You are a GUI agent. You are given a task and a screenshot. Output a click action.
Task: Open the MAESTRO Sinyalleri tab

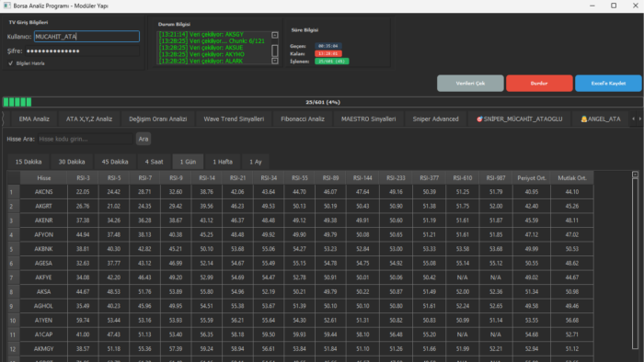click(368, 119)
